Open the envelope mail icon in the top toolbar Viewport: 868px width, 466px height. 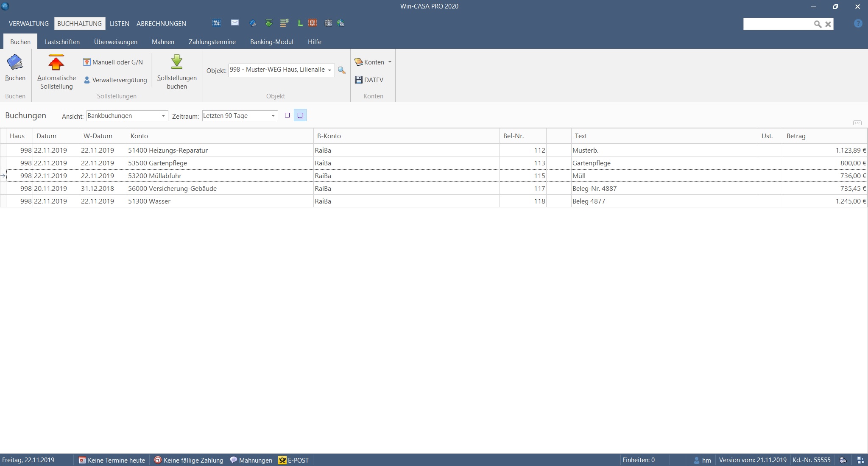(x=235, y=23)
